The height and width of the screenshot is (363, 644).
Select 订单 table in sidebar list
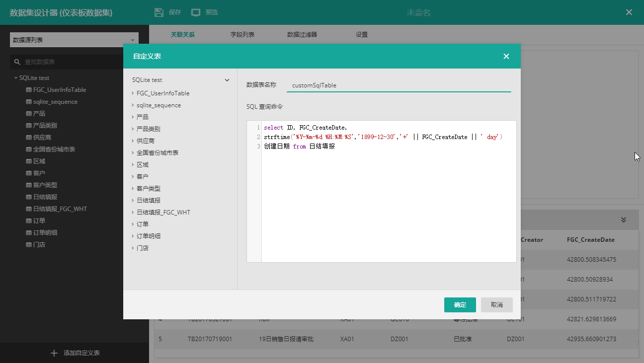point(39,221)
